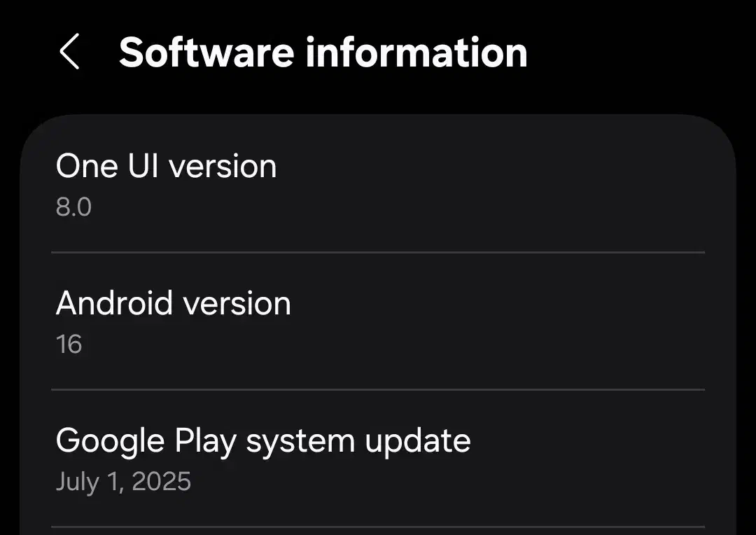
Task: Click the July 1, 2025 date
Action: coord(123,482)
